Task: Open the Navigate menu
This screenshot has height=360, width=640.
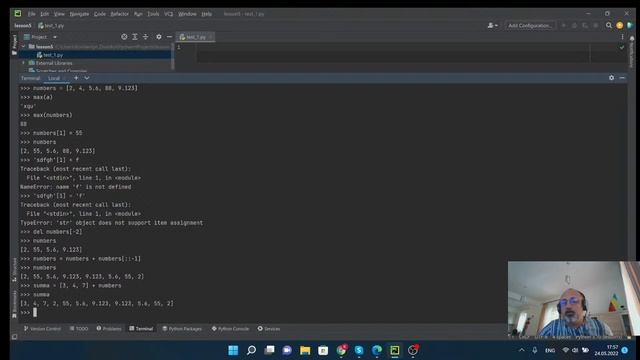Action: [79, 14]
